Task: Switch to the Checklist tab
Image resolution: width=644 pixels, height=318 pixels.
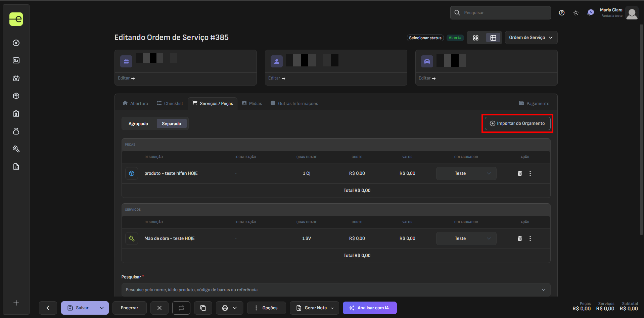Action: pos(170,103)
